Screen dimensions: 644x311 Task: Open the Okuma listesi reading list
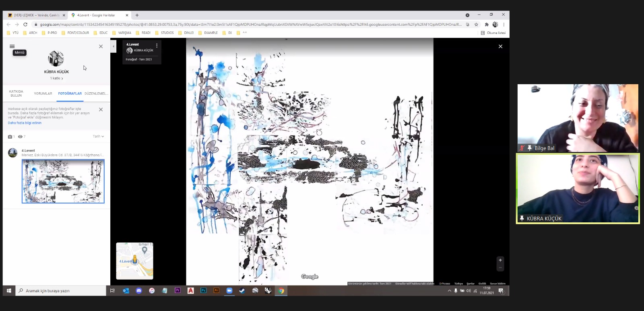[x=493, y=33]
